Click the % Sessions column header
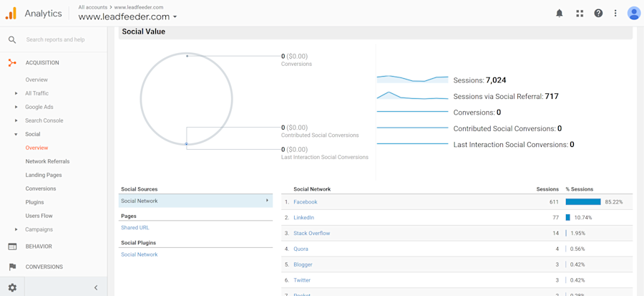This screenshot has height=296, width=644. (x=579, y=189)
